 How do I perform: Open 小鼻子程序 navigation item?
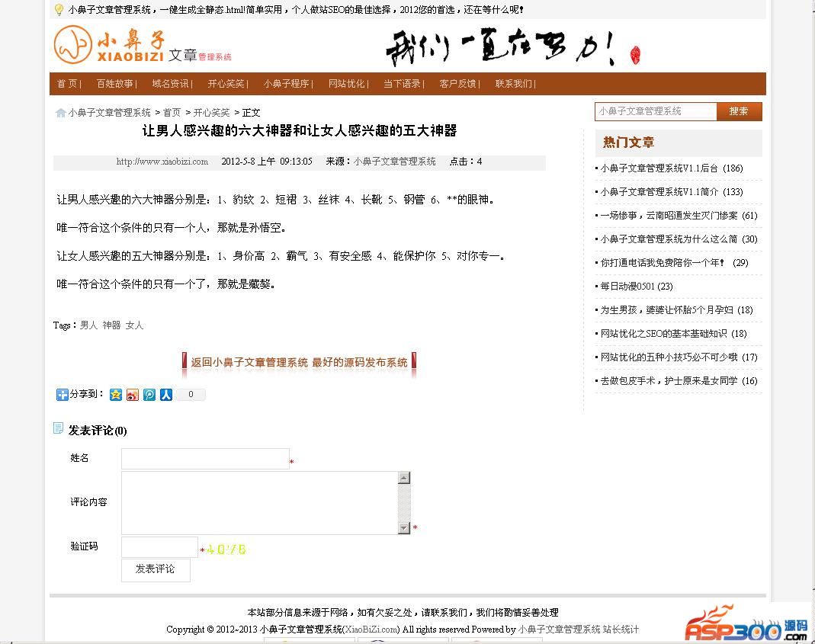[287, 84]
